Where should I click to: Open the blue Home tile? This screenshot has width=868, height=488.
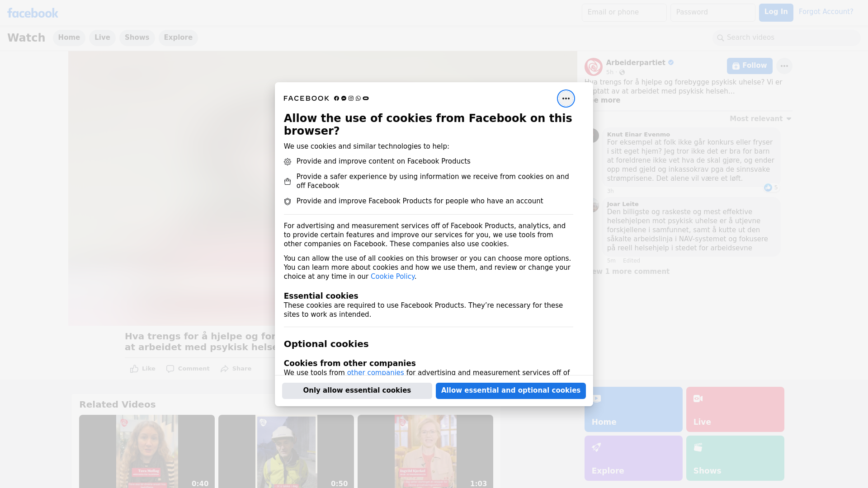(x=633, y=409)
